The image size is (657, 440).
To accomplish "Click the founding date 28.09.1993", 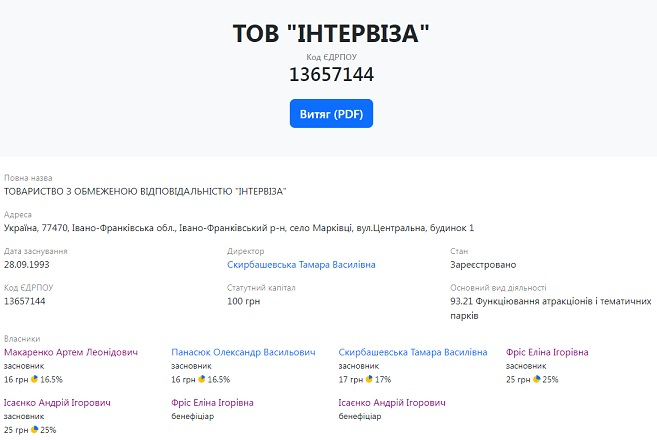I will click(x=27, y=265).
